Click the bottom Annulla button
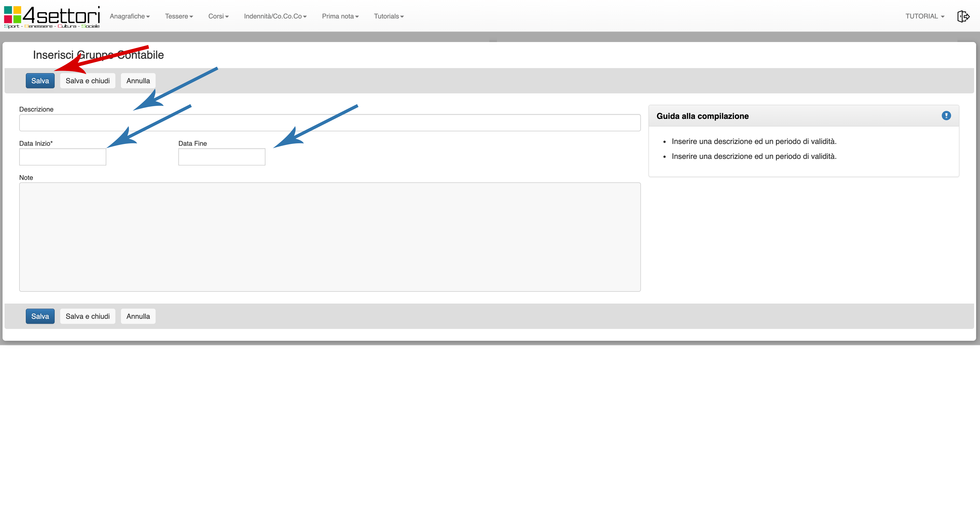 (138, 316)
